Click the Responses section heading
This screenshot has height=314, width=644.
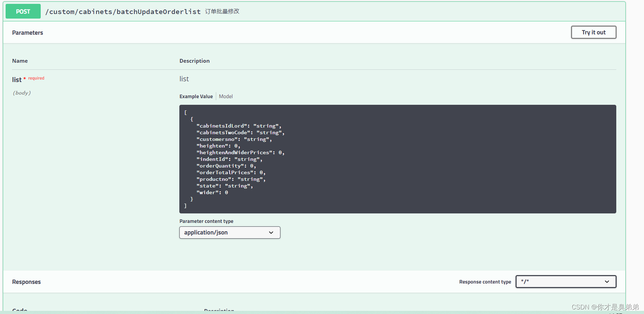pyautogui.click(x=26, y=282)
